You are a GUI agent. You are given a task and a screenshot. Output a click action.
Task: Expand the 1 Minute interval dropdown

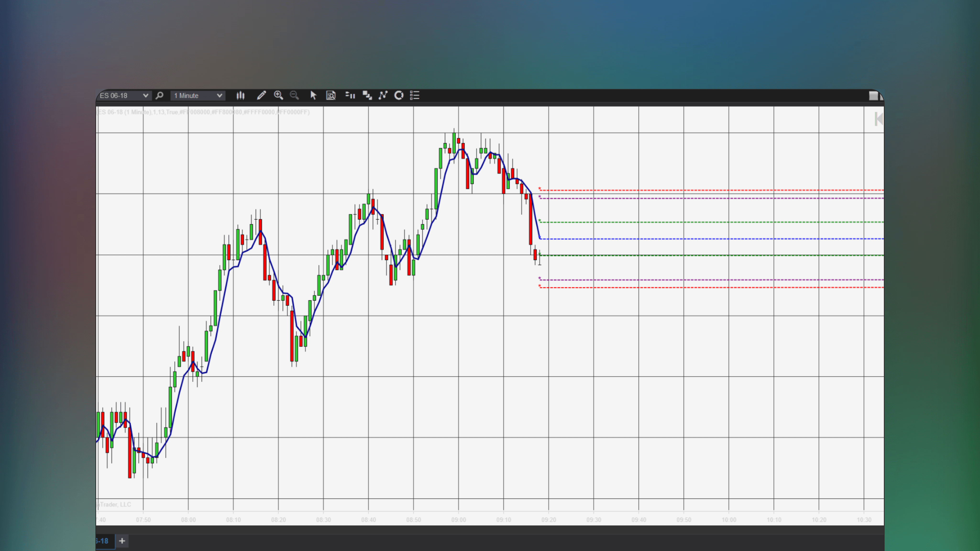point(198,95)
